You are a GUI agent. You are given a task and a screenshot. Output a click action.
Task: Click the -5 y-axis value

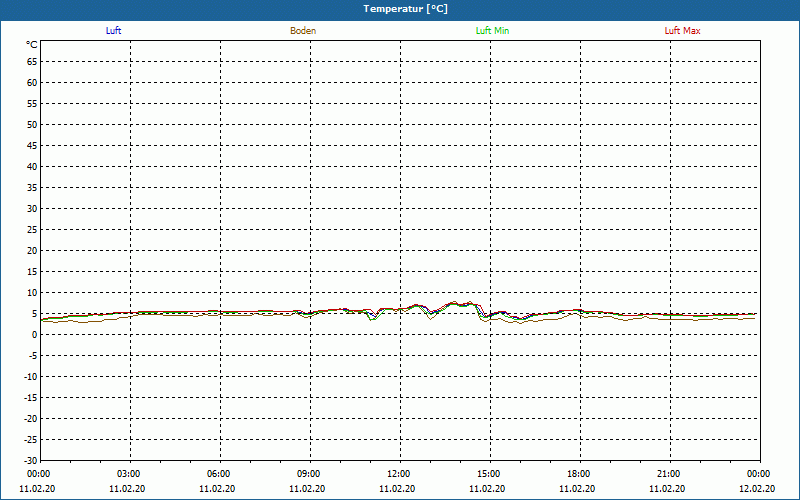33,356
